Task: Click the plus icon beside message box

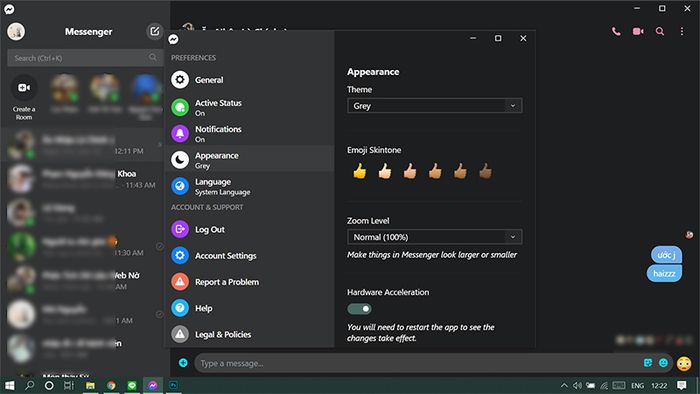Action: click(183, 363)
